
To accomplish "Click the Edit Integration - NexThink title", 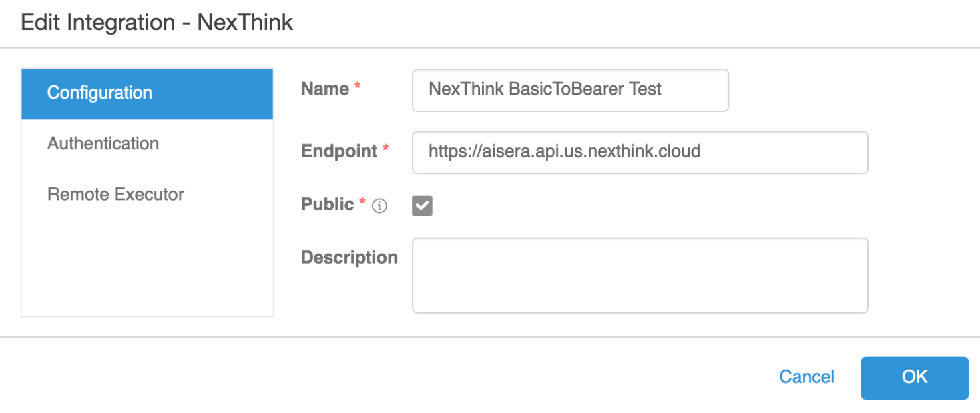I will coord(157,23).
